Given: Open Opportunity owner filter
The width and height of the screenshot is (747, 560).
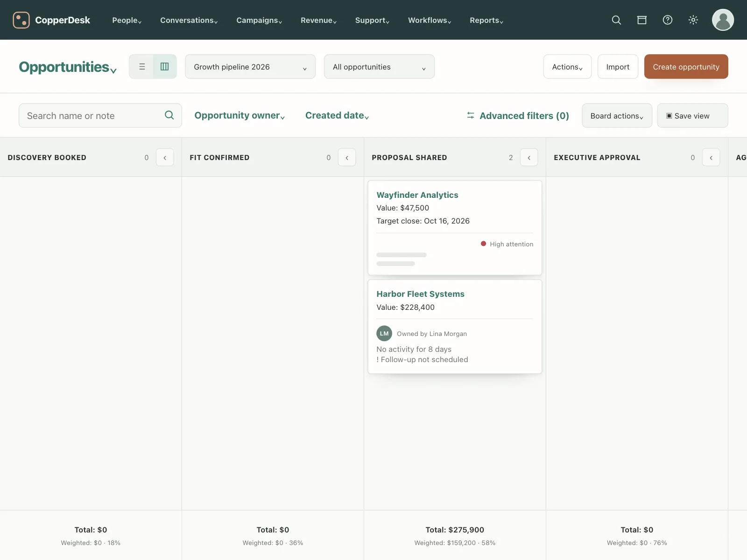Looking at the screenshot, I should 240,115.
